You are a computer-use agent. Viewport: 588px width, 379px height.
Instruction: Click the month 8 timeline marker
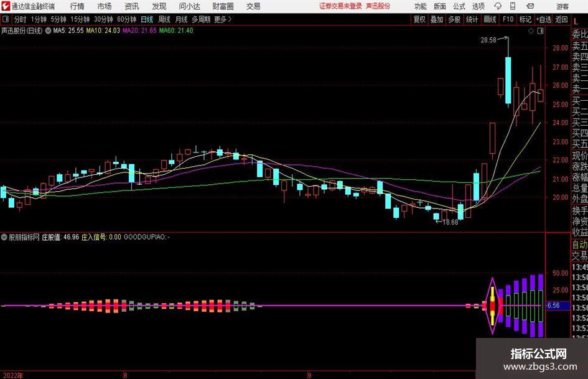tap(125, 375)
